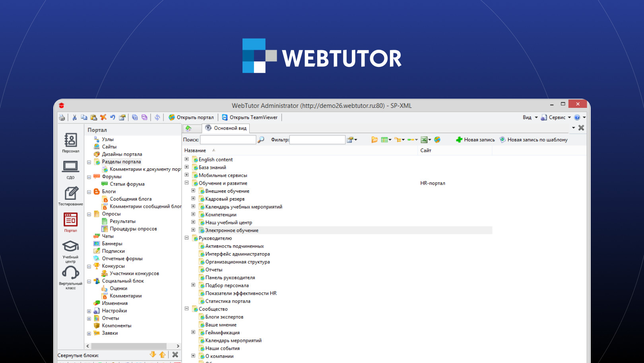Select the Портал sidebar section

point(70,222)
